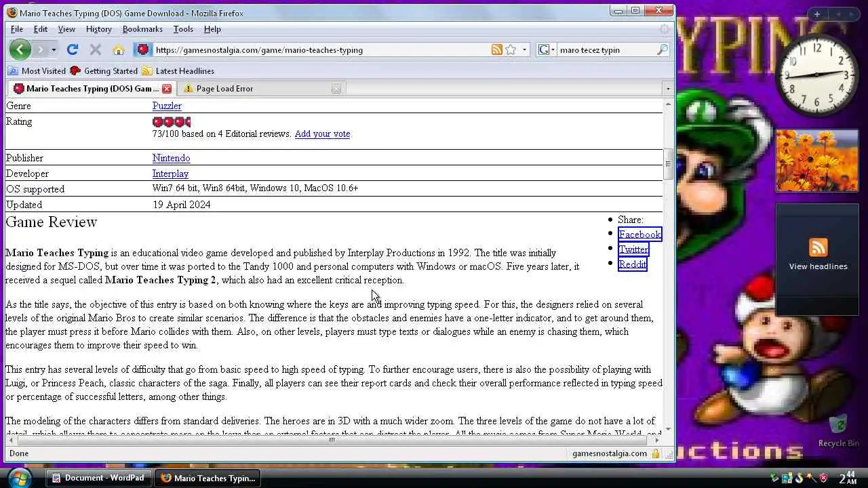The image size is (868, 488).
Task: Open the address bar history dropdown
Action: point(524,49)
